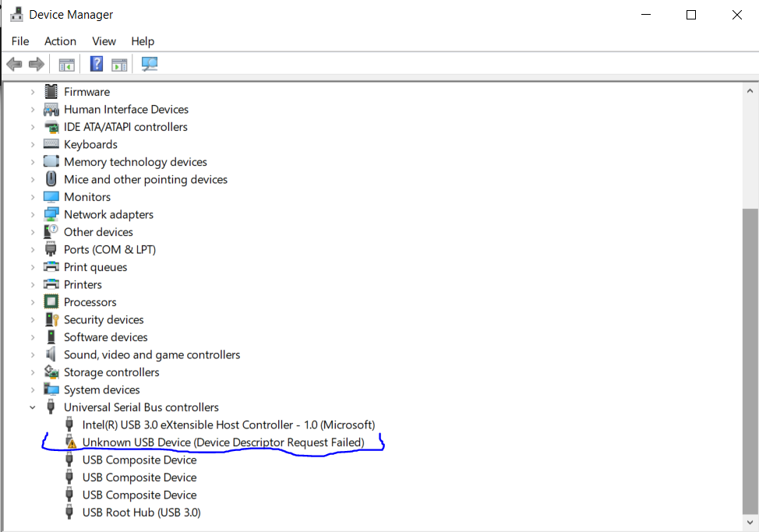Click the Sound controllers speaker icon
759x532 pixels.
click(x=51, y=354)
